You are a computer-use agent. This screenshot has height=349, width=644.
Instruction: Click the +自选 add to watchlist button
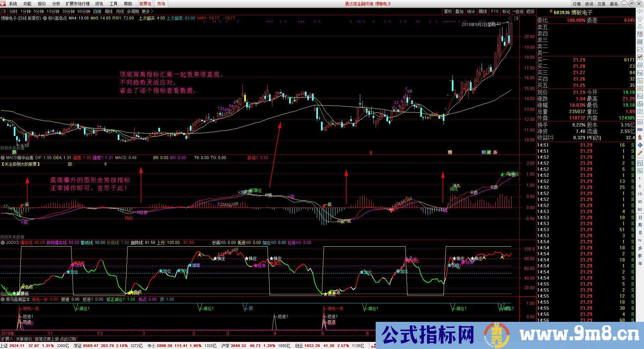coord(518,11)
